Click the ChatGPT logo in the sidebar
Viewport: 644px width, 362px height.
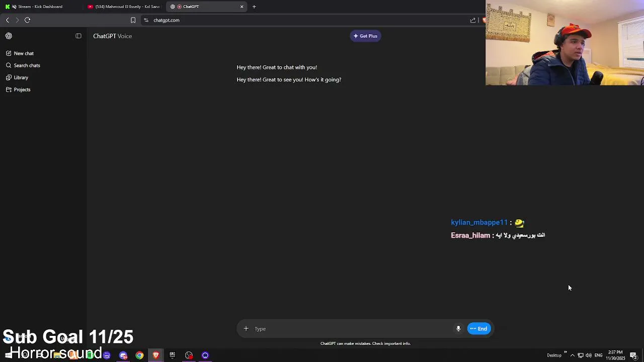click(x=9, y=36)
